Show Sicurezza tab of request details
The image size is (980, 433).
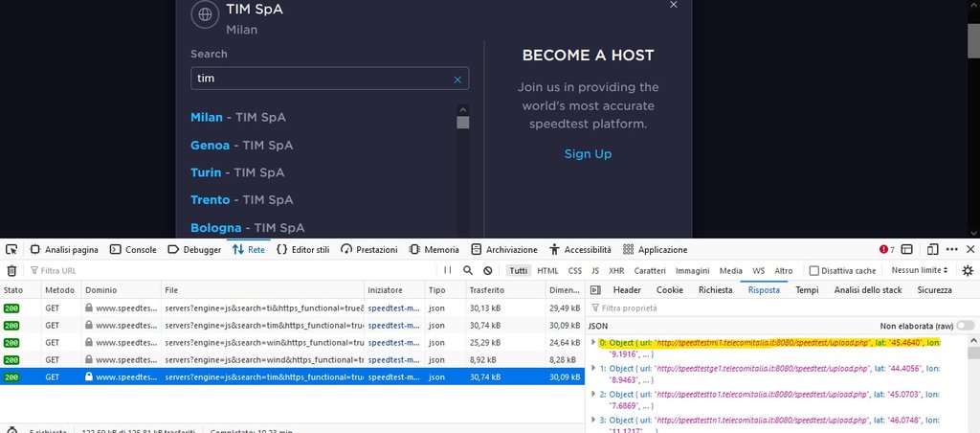[934, 290]
